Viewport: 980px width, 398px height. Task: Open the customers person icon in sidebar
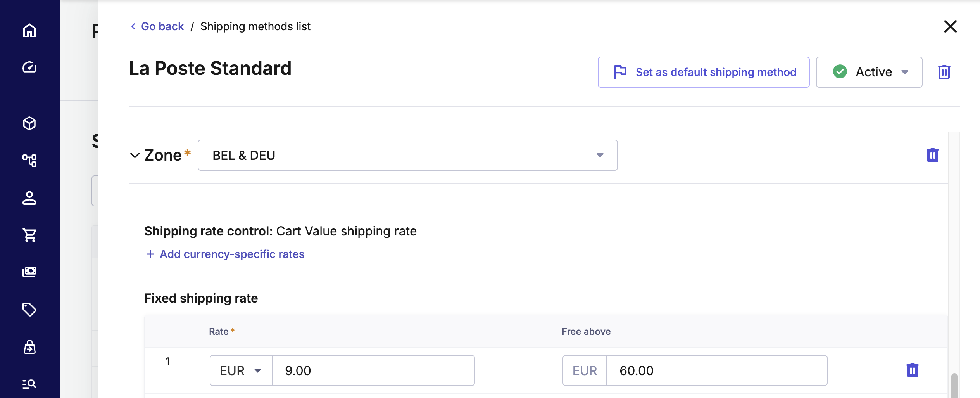pyautogui.click(x=29, y=198)
